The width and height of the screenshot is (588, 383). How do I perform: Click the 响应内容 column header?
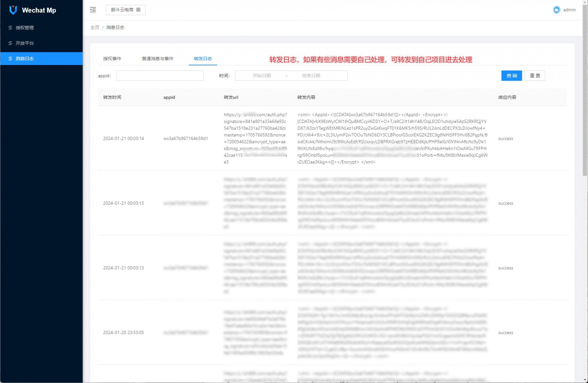tap(507, 97)
